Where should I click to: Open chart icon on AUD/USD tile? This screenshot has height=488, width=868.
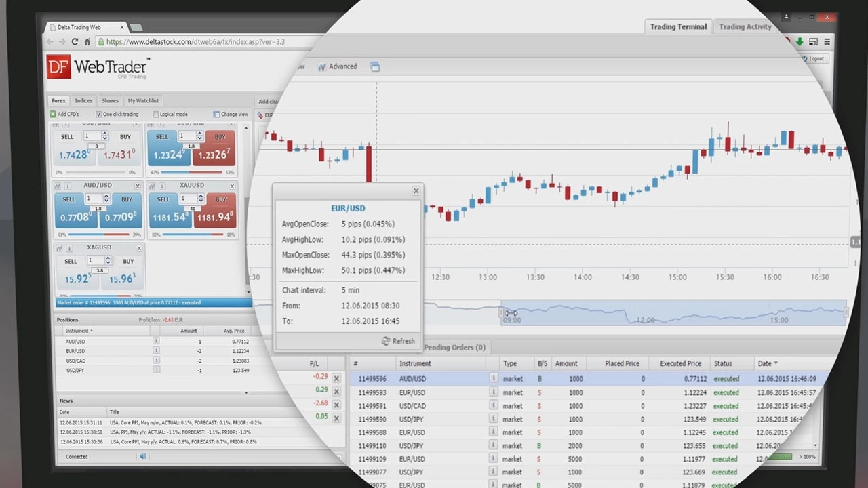[58, 186]
